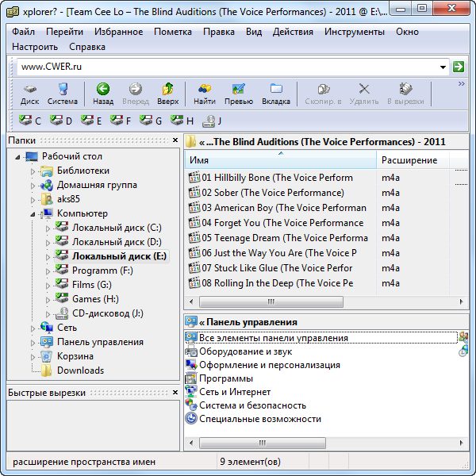Open the Найти search tool

click(x=204, y=94)
